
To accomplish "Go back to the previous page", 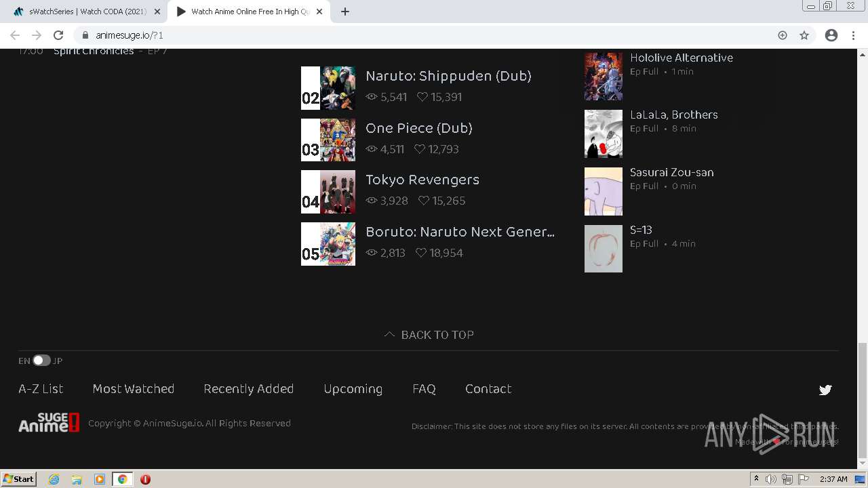I will point(15,35).
